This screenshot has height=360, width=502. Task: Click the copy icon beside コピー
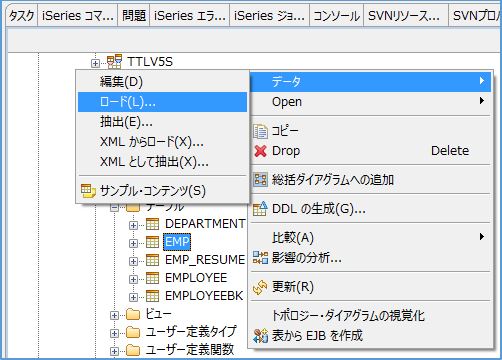point(260,131)
